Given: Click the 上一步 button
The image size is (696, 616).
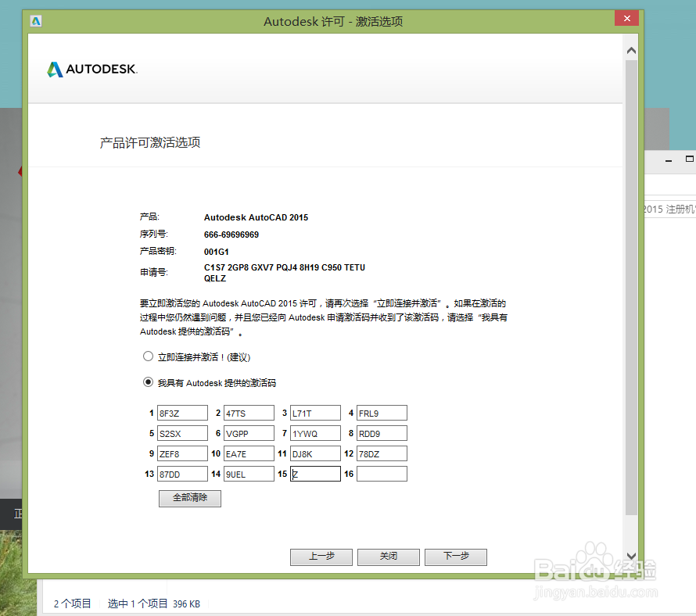Looking at the screenshot, I should click(x=321, y=557).
